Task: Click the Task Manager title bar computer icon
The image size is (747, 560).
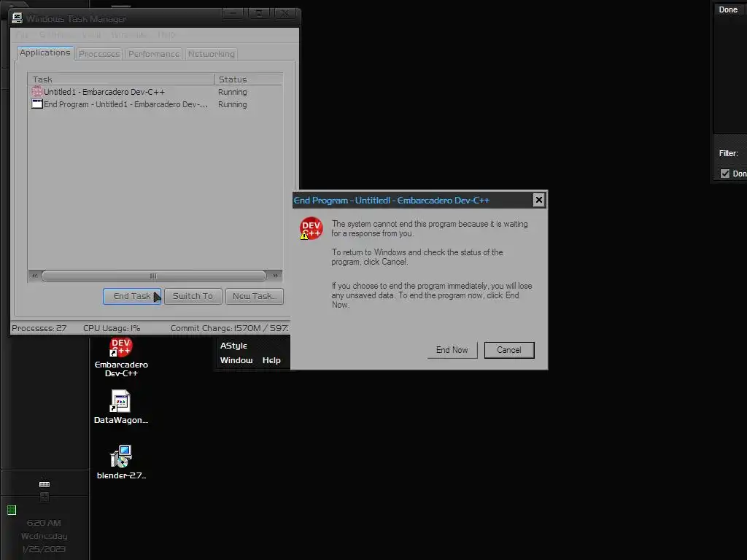Action: 18,18
